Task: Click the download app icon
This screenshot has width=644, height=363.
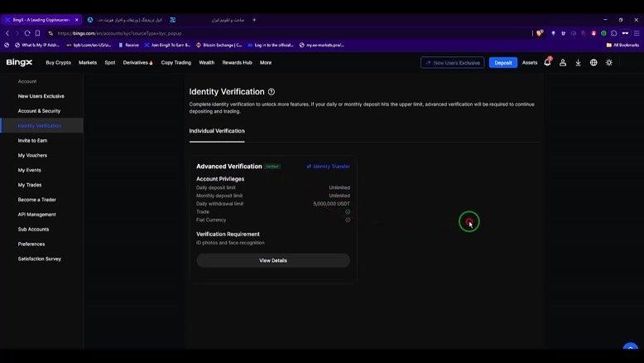Action: tap(578, 63)
